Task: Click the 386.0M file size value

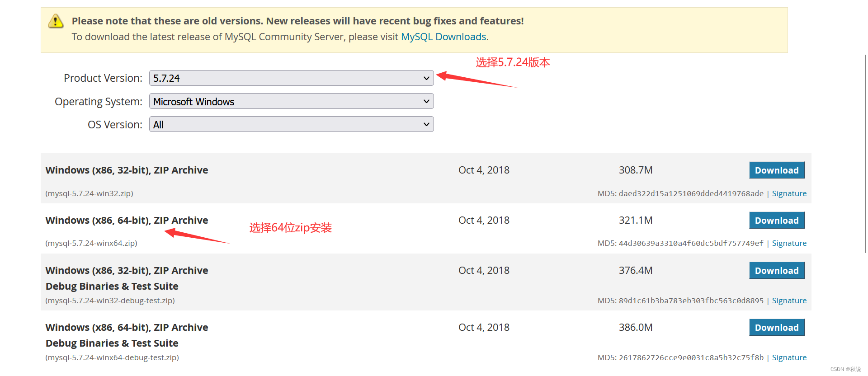Action: (636, 327)
